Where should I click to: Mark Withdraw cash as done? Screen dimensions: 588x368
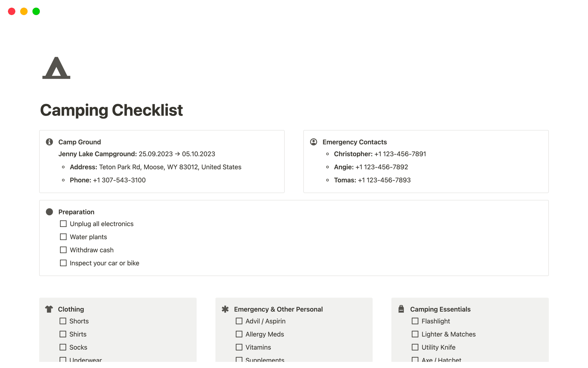[63, 250]
